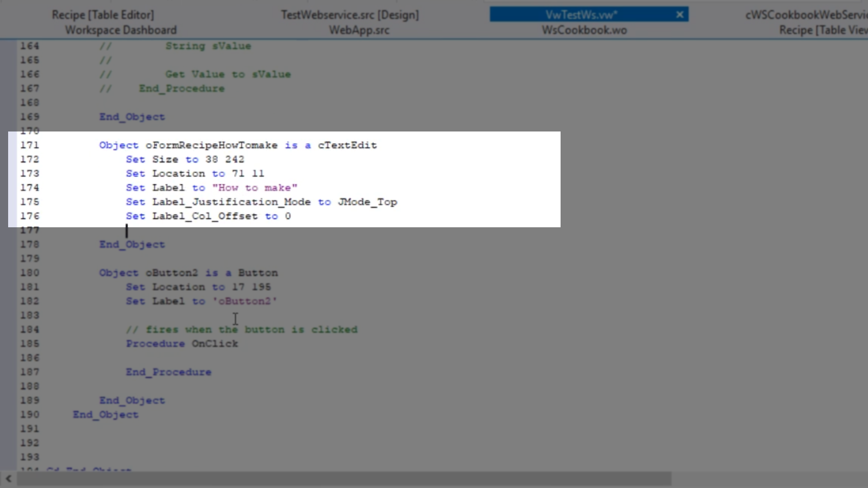Screen dimensions: 868x488
Task: Close the VwTestWs.vw tab
Action: click(x=679, y=15)
